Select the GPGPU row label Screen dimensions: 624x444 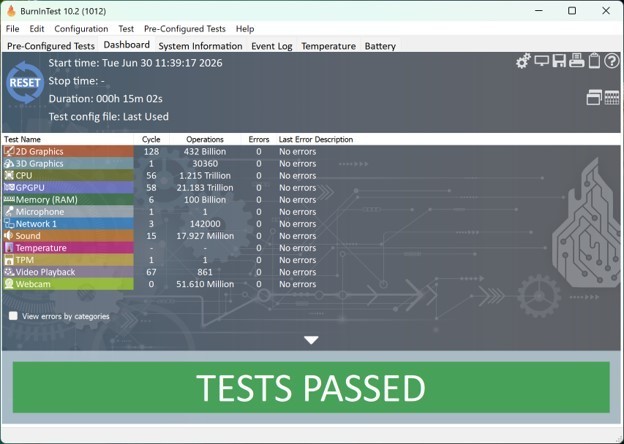click(x=30, y=187)
